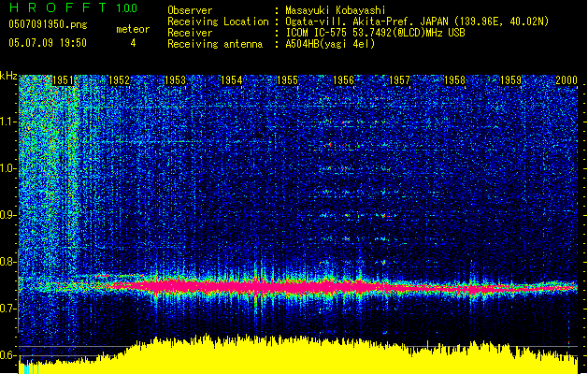Click the HROFFT 1.0.0 title text
The image size is (588, 374).
[x=74, y=7]
